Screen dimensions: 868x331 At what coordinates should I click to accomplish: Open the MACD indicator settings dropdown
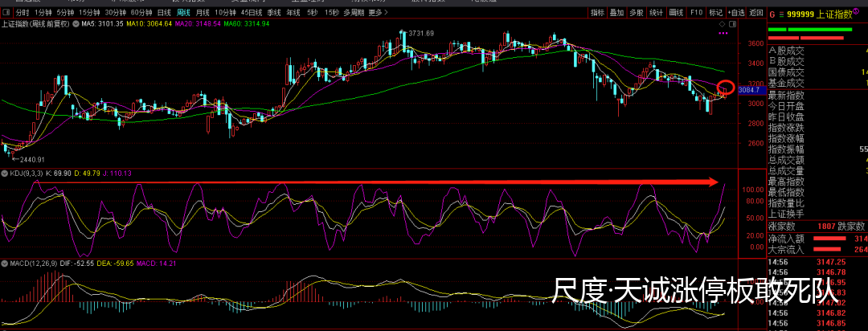click(x=5, y=264)
